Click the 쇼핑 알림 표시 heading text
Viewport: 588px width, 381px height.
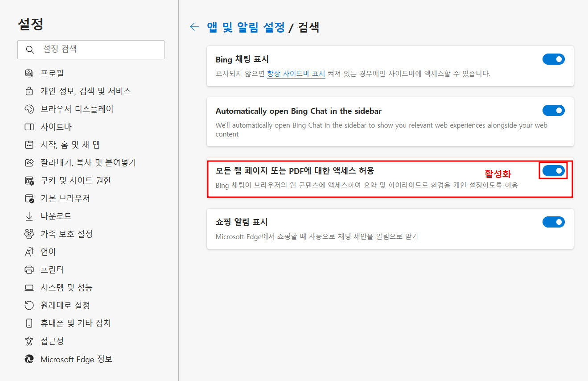pyautogui.click(x=242, y=222)
